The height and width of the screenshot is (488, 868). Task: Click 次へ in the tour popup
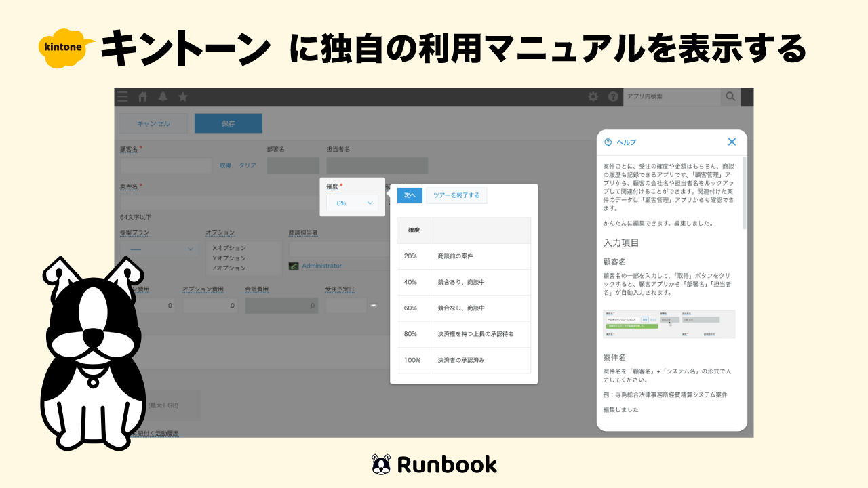(x=409, y=195)
